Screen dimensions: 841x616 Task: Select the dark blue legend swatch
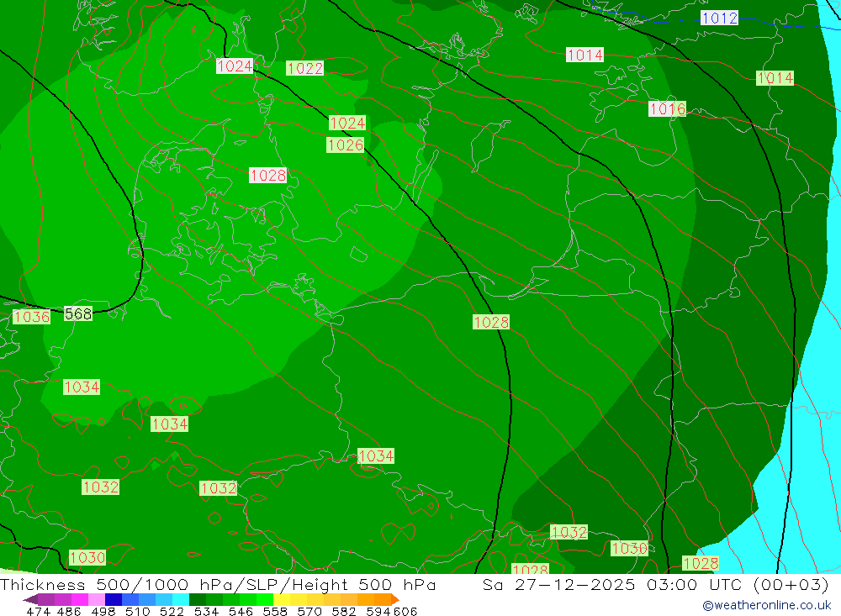click(x=114, y=599)
